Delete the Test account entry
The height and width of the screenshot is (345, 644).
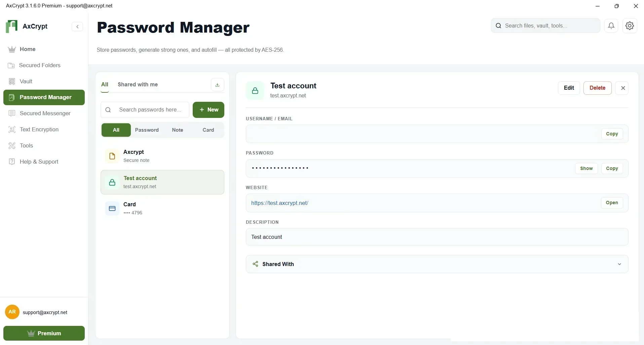tap(597, 88)
